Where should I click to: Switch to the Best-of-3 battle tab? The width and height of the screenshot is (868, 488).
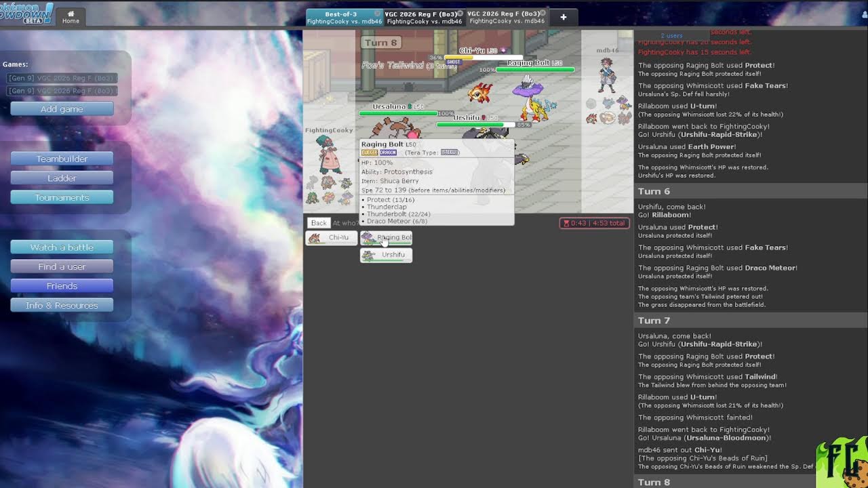(344, 18)
